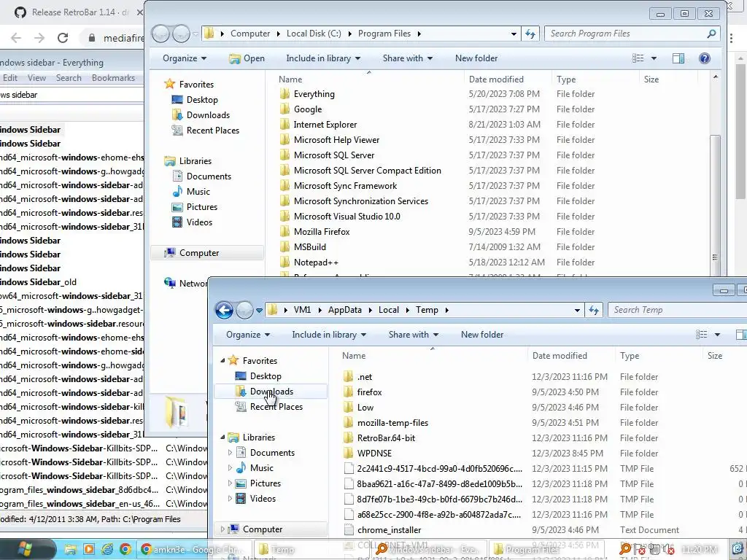Image resolution: width=747 pixels, height=560 pixels.
Task: Click AppData breadcrumb in Temp address bar
Action: click(x=344, y=310)
